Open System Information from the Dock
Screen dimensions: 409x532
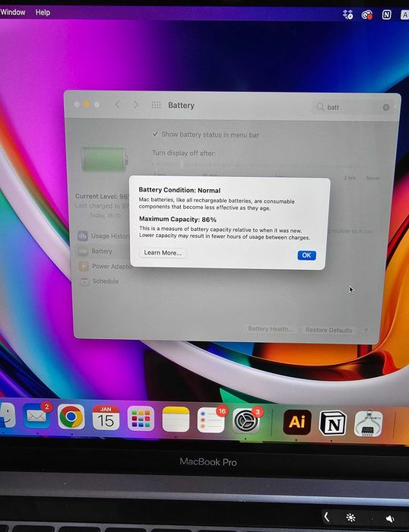coord(368,424)
